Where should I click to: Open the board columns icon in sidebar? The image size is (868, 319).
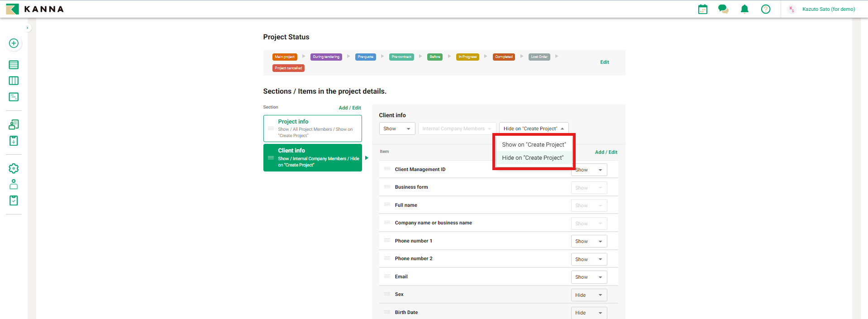tap(14, 81)
